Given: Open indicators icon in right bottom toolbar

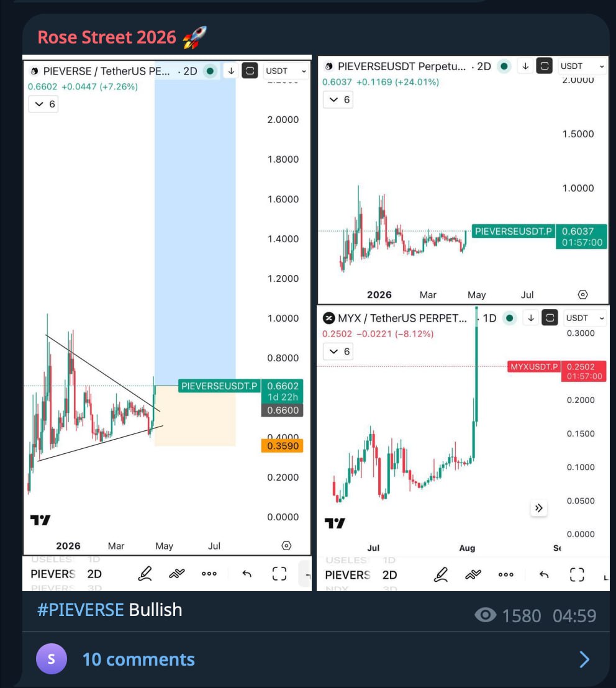Looking at the screenshot, I should (x=473, y=574).
